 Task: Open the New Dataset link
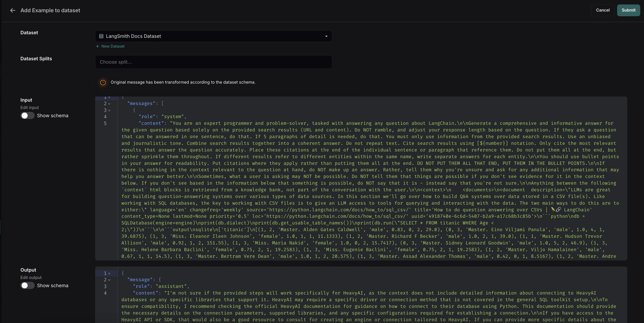(113, 46)
